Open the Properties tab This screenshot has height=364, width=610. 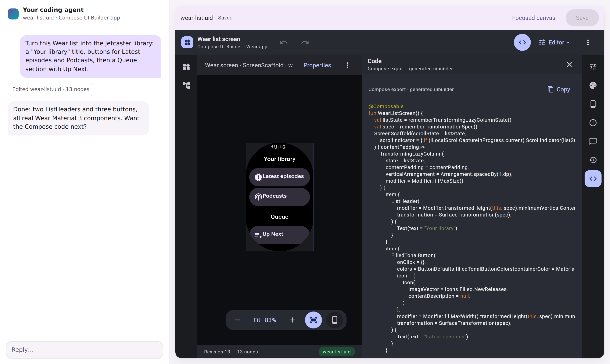point(317,65)
